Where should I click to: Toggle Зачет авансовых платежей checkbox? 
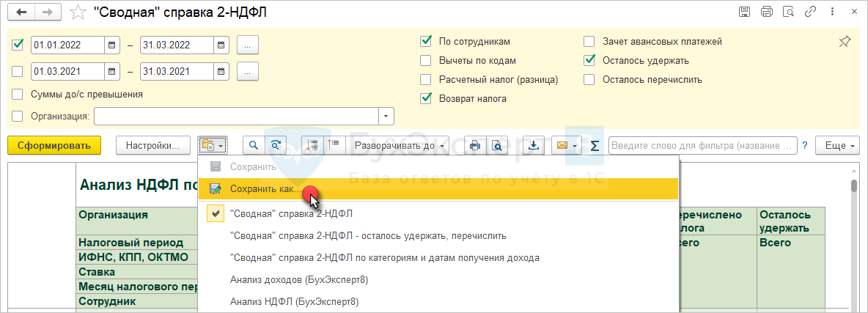589,42
